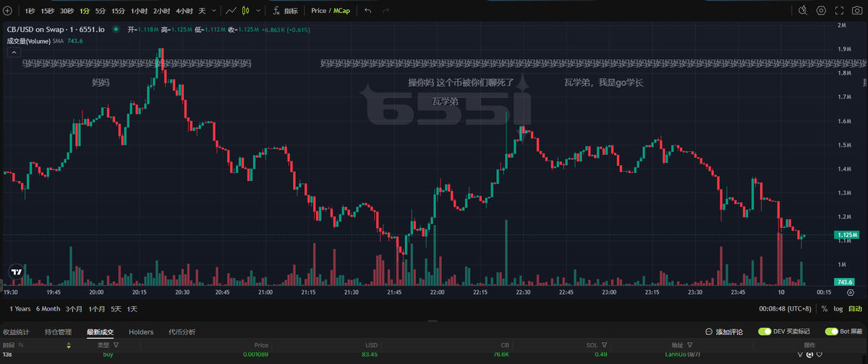Set range to 5天
The width and height of the screenshot is (868, 364).
[x=116, y=309]
